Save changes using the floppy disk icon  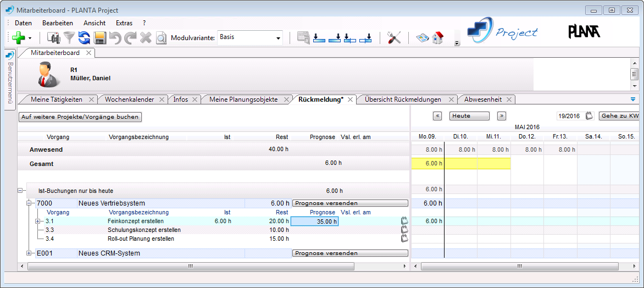99,37
